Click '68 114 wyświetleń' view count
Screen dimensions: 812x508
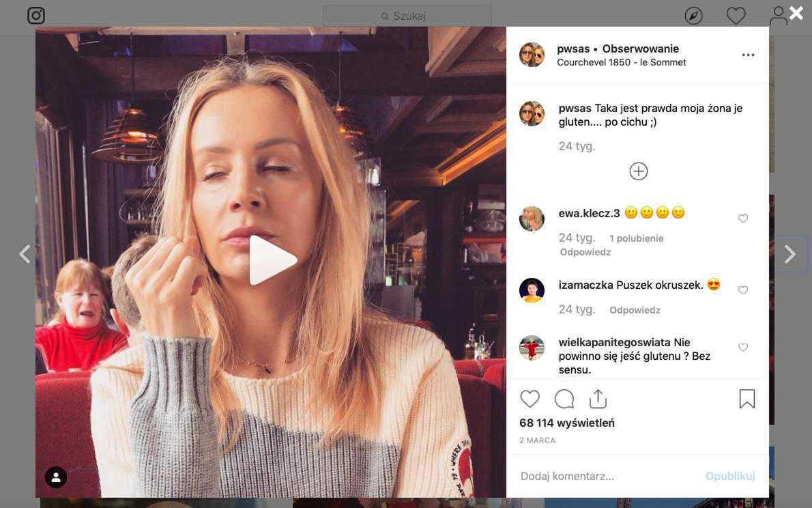(x=567, y=423)
